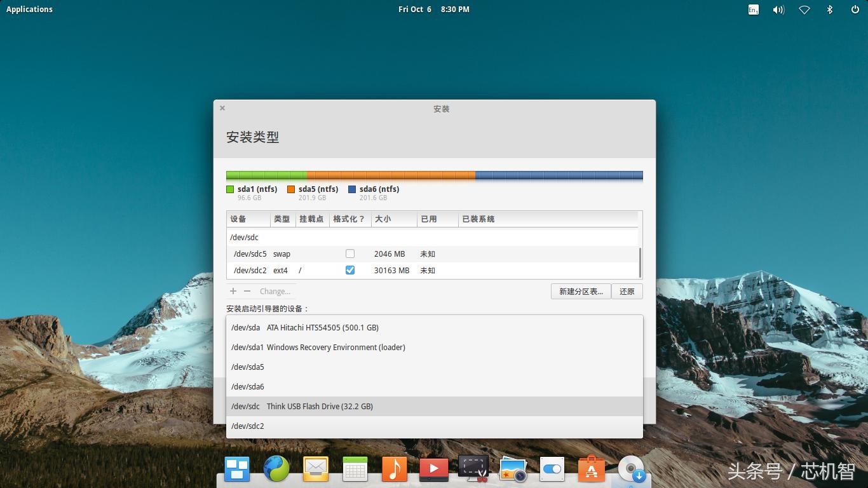Select /dev/sda1 Windows Recovery Environment option

(x=434, y=347)
